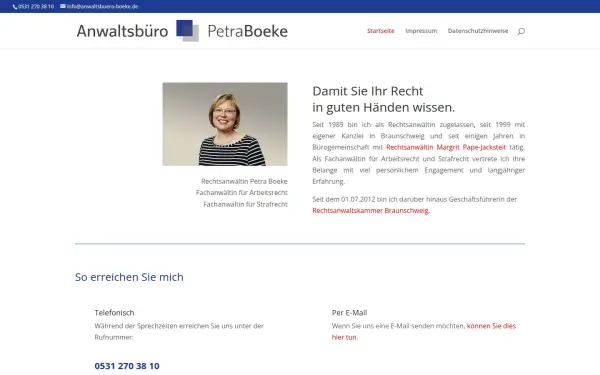
Task: Click text 'Seit 1989 bin ich als Rechtsanwältin'
Action: coord(373,125)
